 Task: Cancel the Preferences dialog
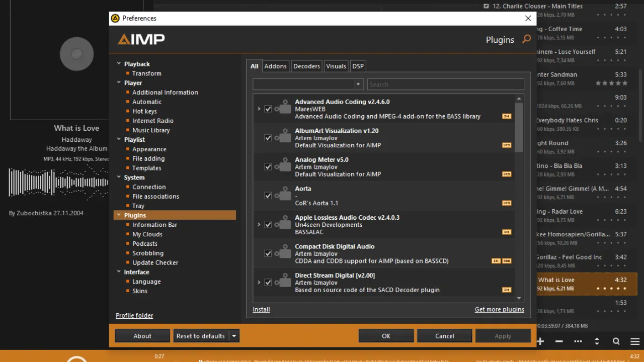(x=444, y=336)
